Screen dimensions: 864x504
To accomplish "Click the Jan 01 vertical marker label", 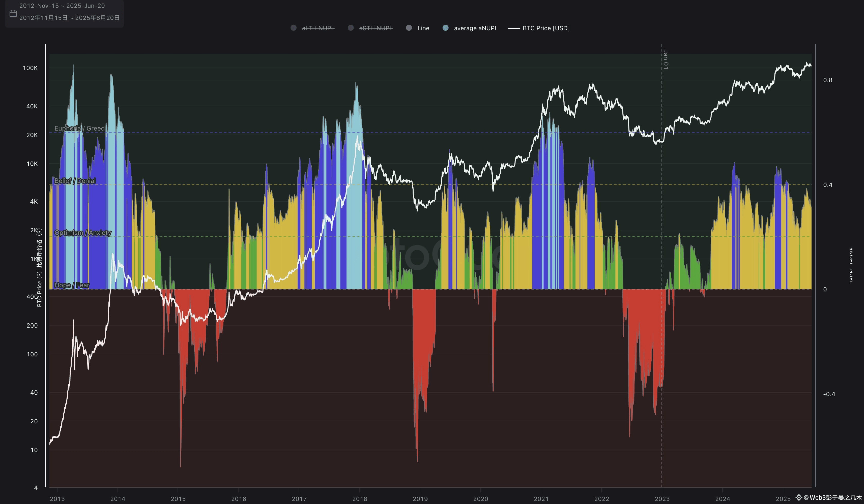I will tap(666, 59).
